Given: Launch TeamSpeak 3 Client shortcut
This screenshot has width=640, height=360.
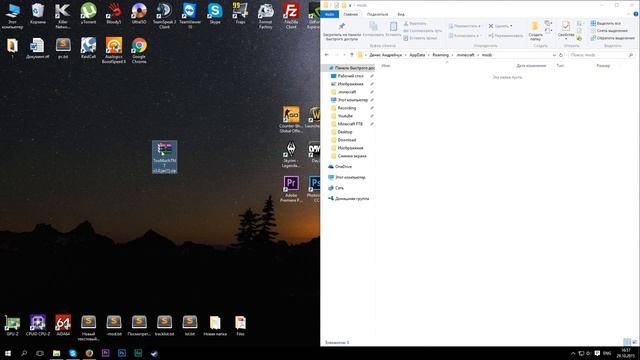Looking at the screenshot, I should click(x=164, y=16).
